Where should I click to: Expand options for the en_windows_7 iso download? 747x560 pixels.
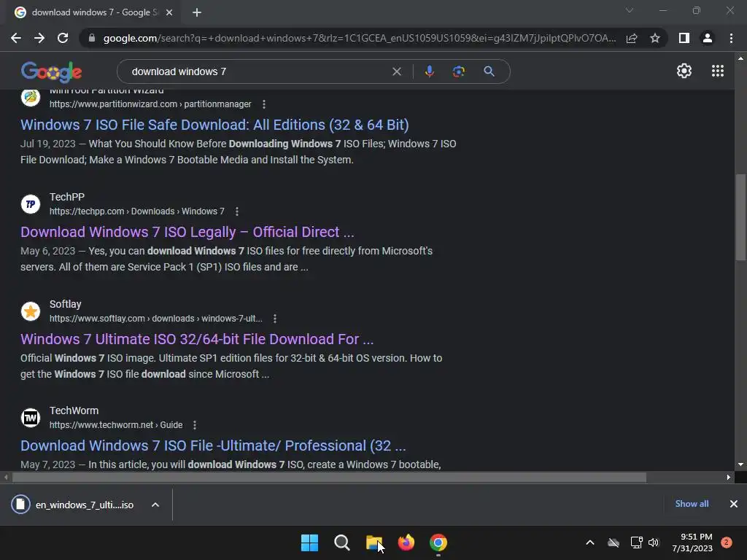point(155,505)
